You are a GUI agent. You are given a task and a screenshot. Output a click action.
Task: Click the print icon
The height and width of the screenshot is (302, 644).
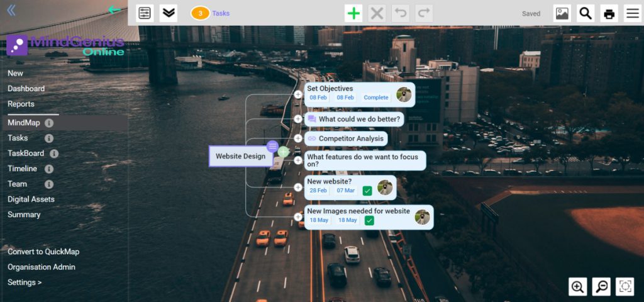pos(609,13)
